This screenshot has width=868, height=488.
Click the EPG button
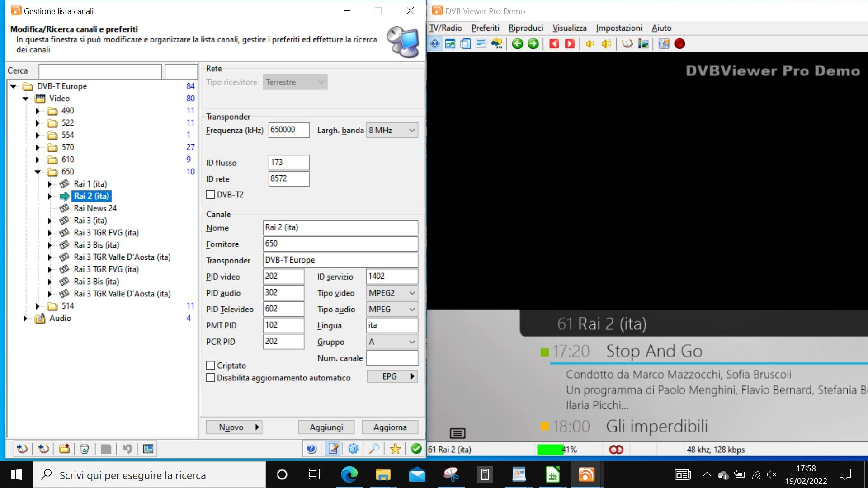392,376
